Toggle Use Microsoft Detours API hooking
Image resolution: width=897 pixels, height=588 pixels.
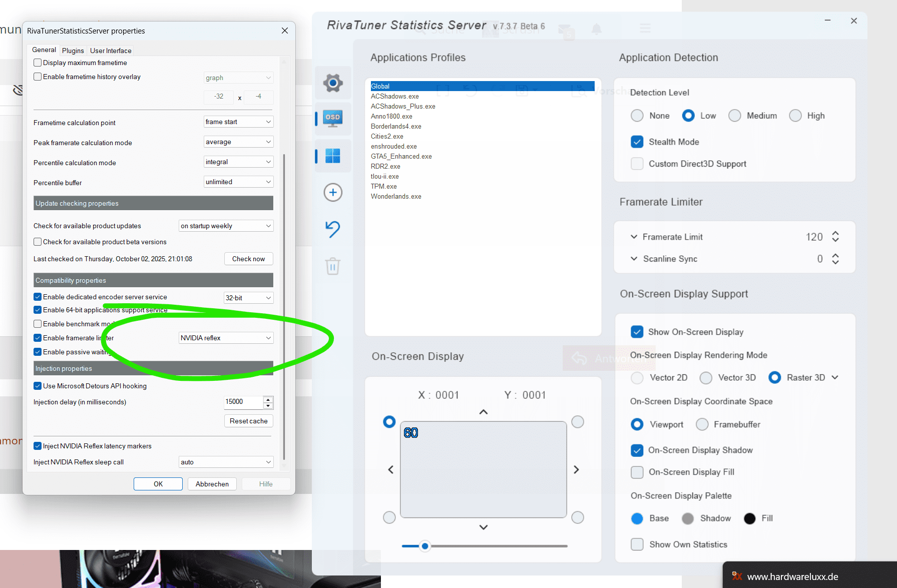38,386
